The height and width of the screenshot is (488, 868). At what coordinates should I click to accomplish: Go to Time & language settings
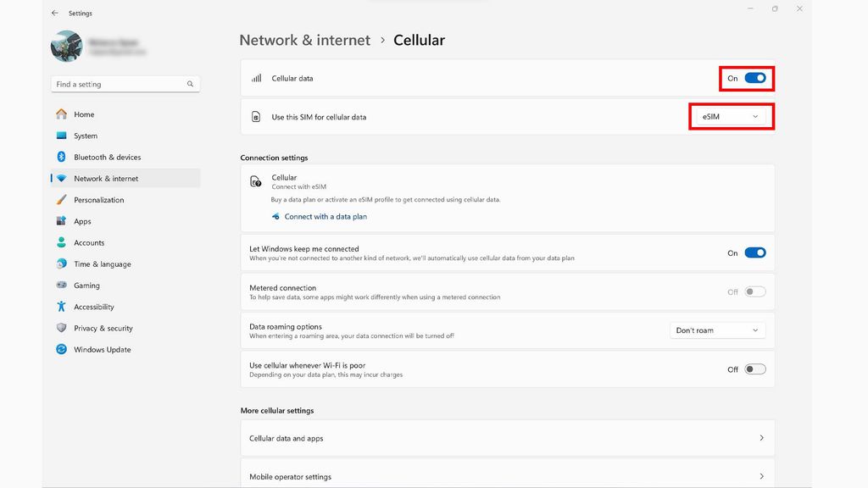[x=102, y=264]
